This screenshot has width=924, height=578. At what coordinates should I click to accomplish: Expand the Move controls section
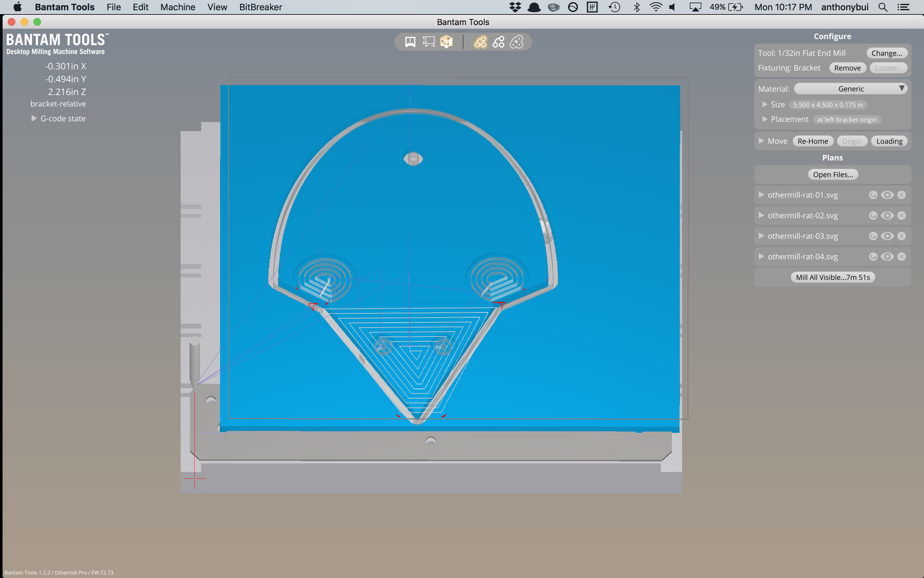coord(761,141)
